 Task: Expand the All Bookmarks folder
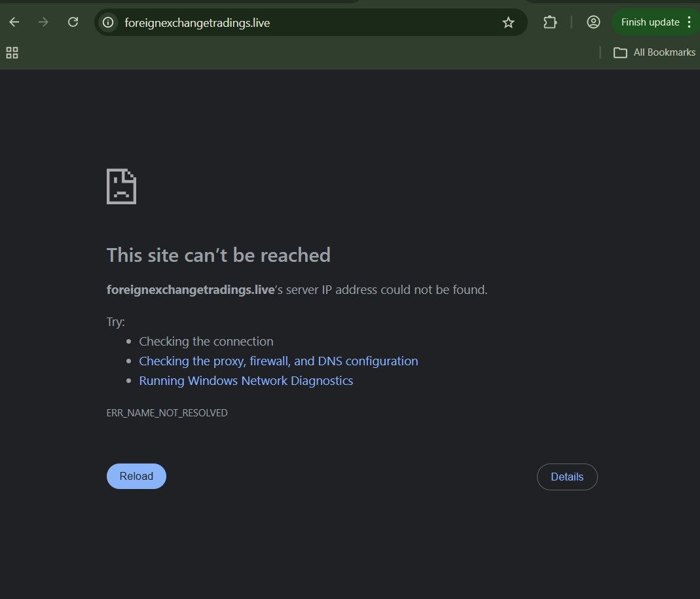coord(654,52)
